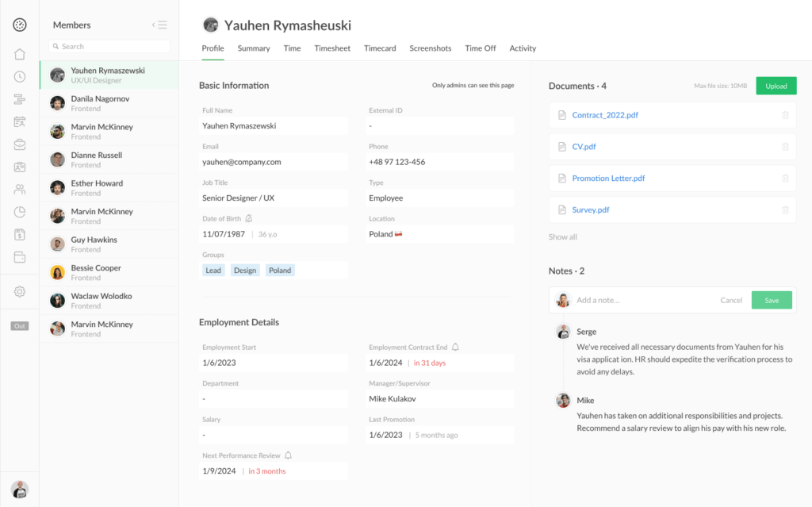Open the invoices dollar icon in sidebar
This screenshot has height=507, width=812.
coord(19,233)
